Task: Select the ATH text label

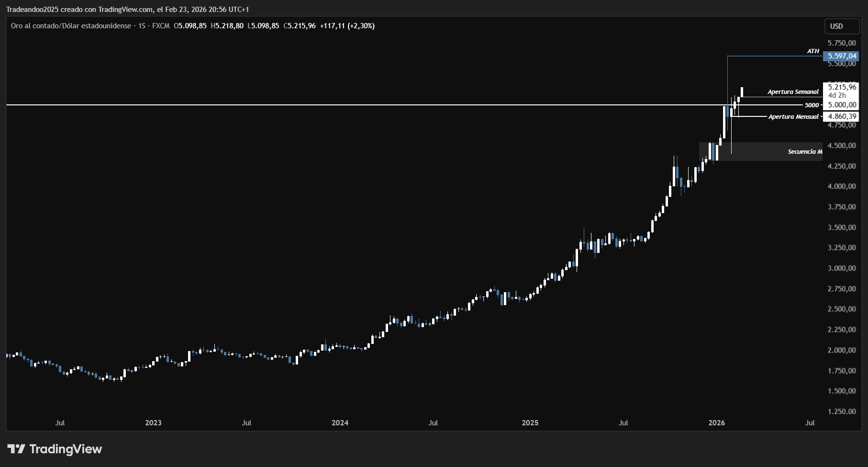Action: coord(813,51)
